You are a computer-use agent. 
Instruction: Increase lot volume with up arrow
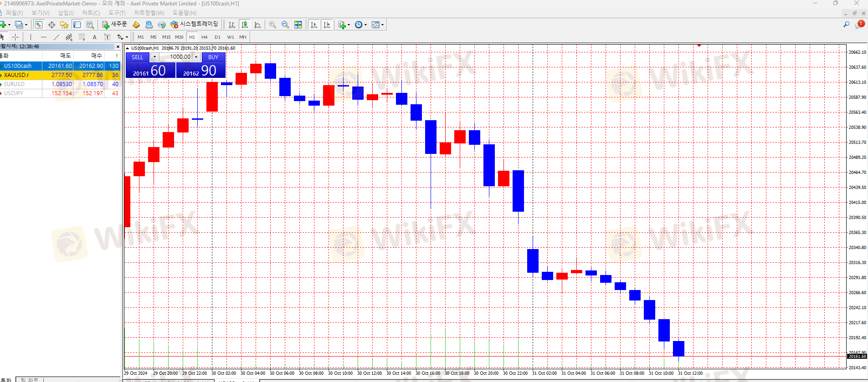pyautogui.click(x=196, y=57)
